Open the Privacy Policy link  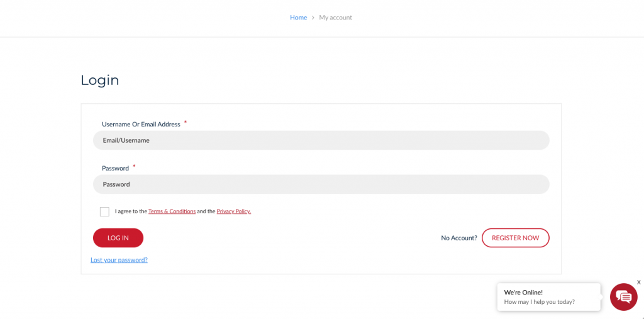pos(233,211)
